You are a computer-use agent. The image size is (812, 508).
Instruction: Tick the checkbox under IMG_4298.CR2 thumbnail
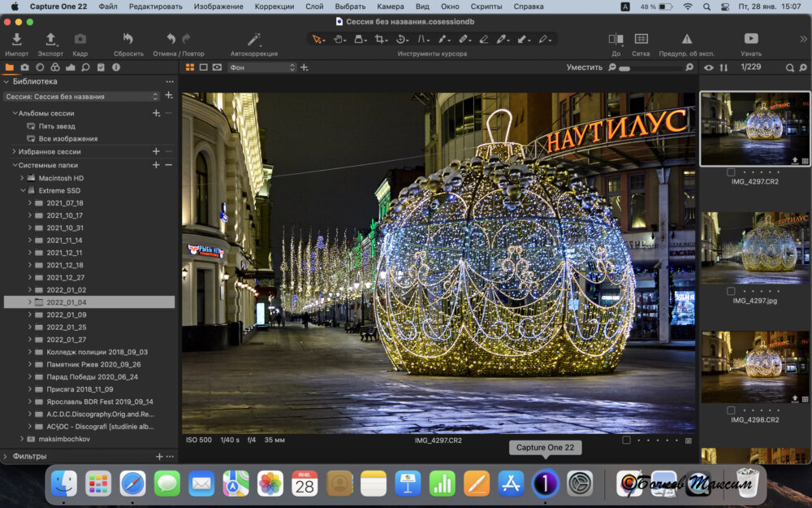click(731, 410)
